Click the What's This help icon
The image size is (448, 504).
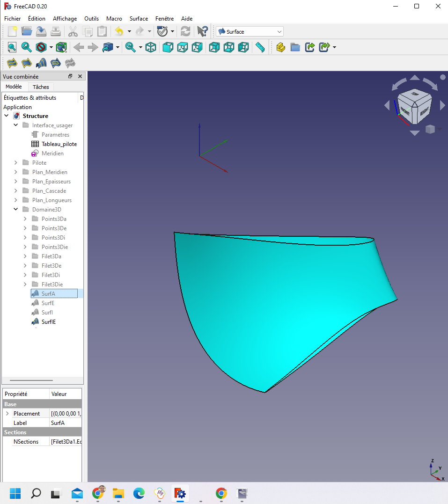(202, 31)
